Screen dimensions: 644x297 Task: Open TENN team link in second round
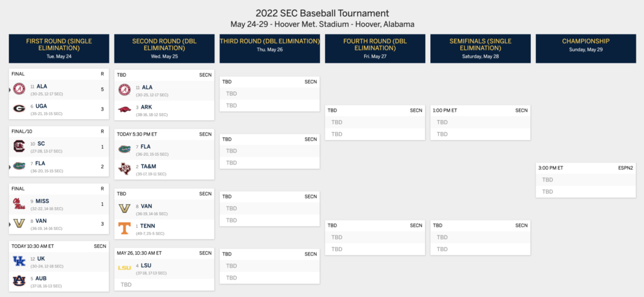pyautogui.click(x=148, y=226)
